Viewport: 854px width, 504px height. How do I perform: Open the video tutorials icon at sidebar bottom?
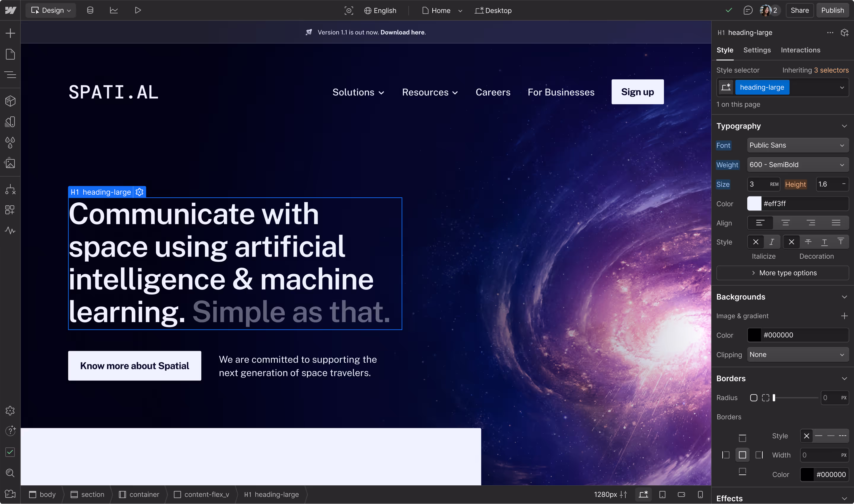click(x=10, y=494)
